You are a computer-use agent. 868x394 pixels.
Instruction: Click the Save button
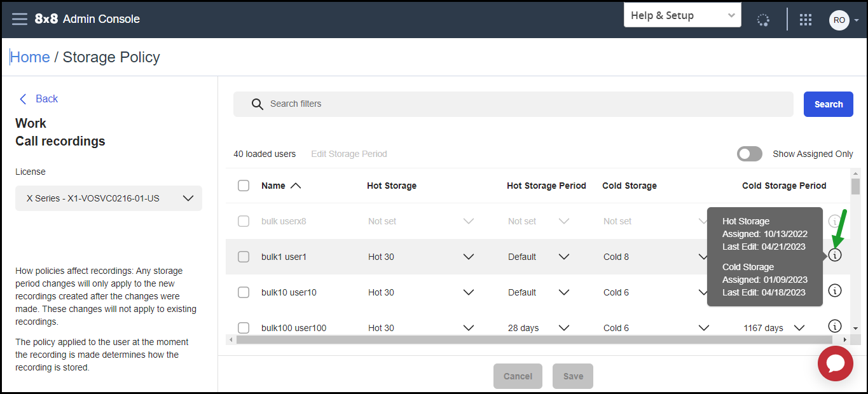pos(573,376)
